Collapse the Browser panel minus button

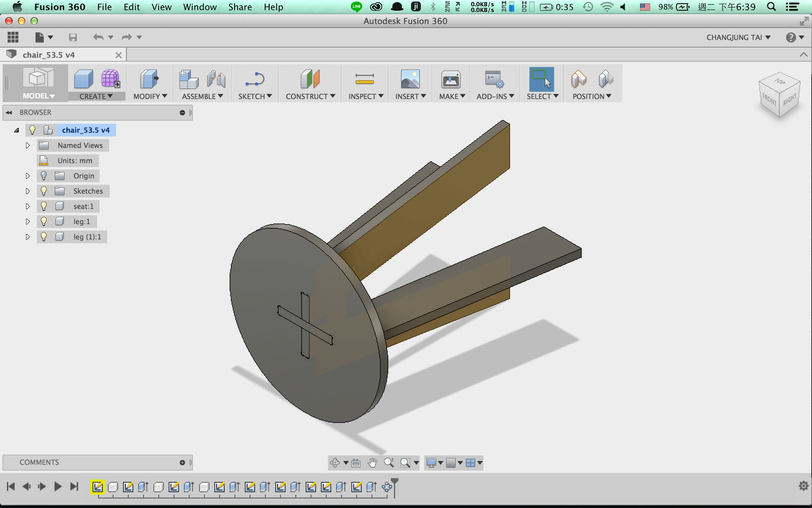(182, 112)
